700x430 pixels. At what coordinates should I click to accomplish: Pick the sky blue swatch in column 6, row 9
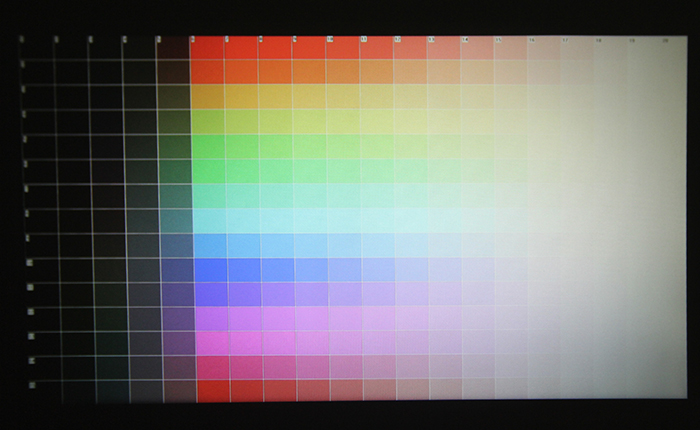point(210,246)
